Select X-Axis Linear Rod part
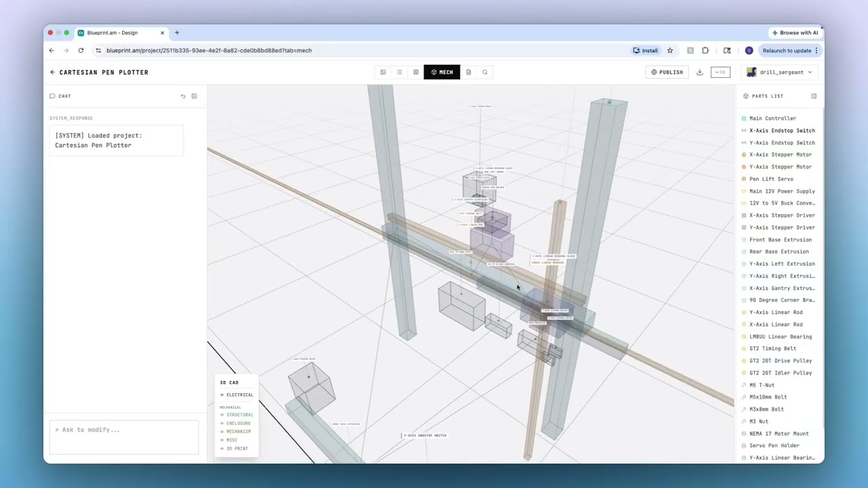The image size is (868, 488). click(776, 325)
